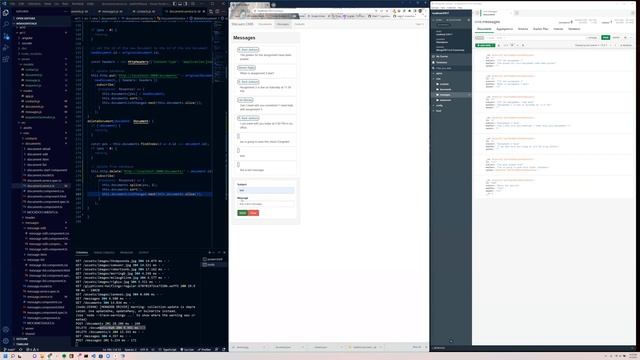Open the Contacts nav tab in browser

pos(300,24)
